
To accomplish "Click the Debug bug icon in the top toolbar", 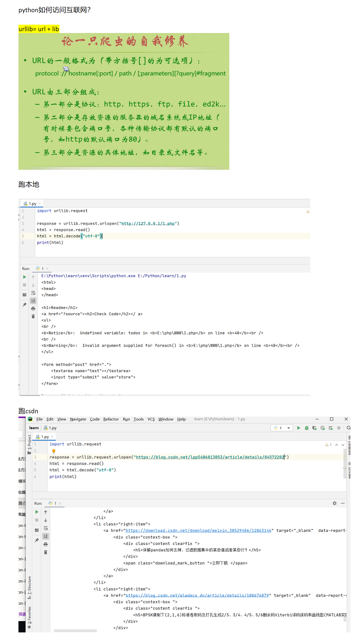I will [307, 428].
